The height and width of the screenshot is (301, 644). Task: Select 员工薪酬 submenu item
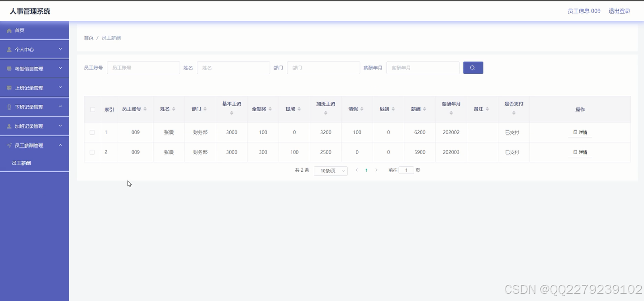(x=21, y=163)
